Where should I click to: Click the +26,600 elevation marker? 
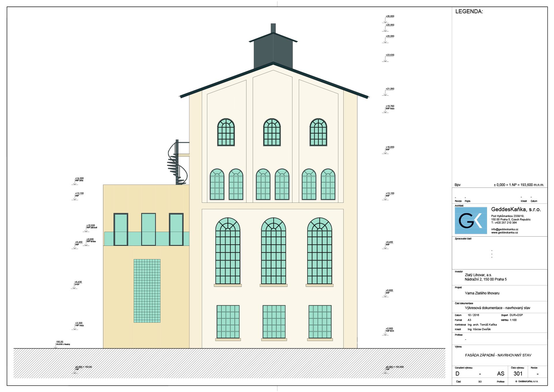point(390,16)
